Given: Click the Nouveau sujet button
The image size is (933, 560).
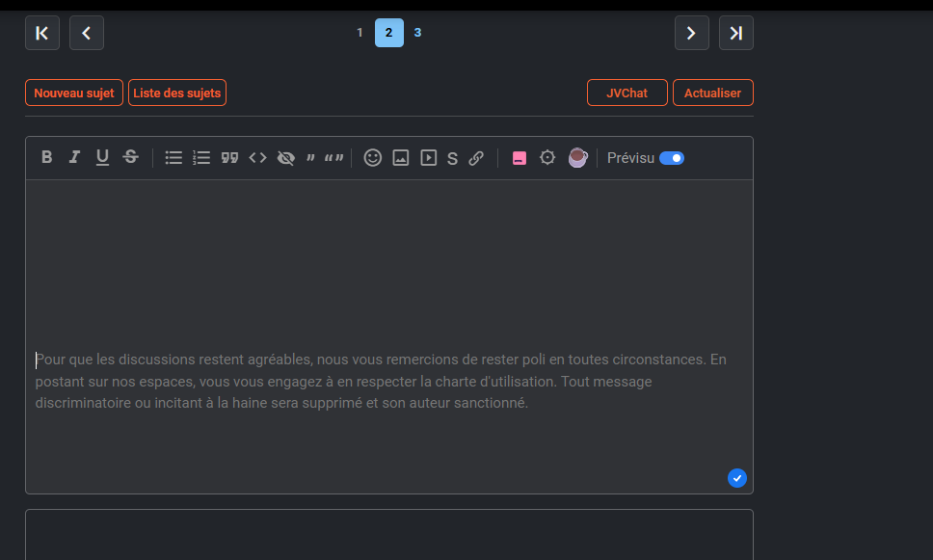Looking at the screenshot, I should [74, 93].
